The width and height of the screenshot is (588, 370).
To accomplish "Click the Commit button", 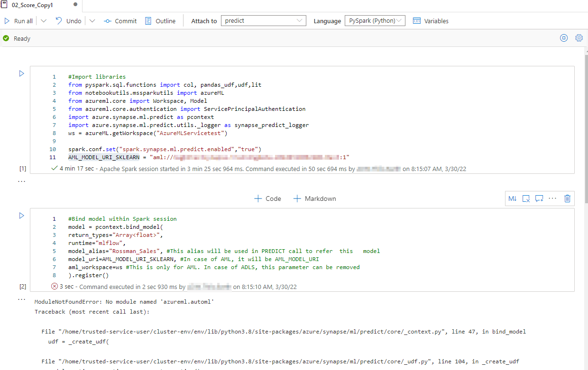I will click(x=120, y=21).
